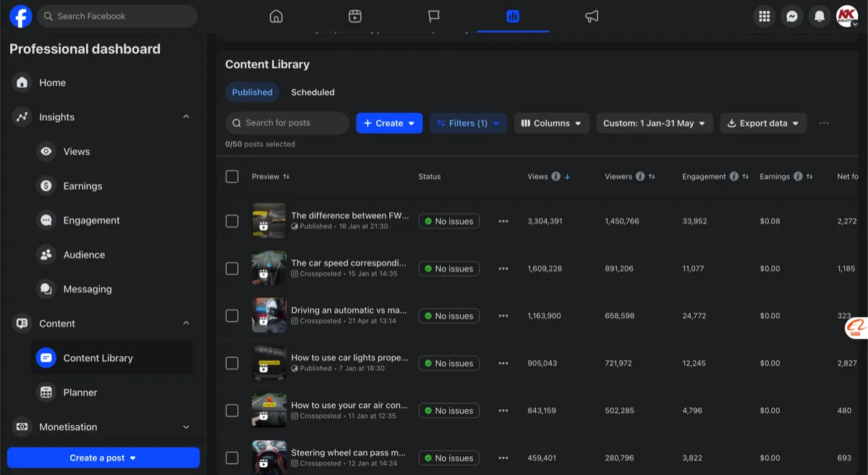
Task: Open Messenger icon in top bar
Action: click(792, 16)
